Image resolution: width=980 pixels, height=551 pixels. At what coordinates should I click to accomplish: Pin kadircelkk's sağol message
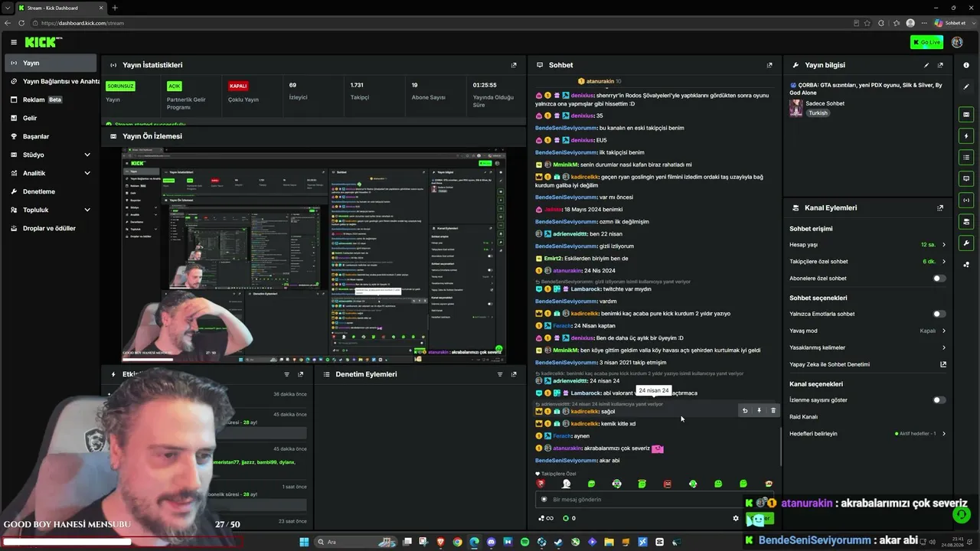tap(759, 411)
